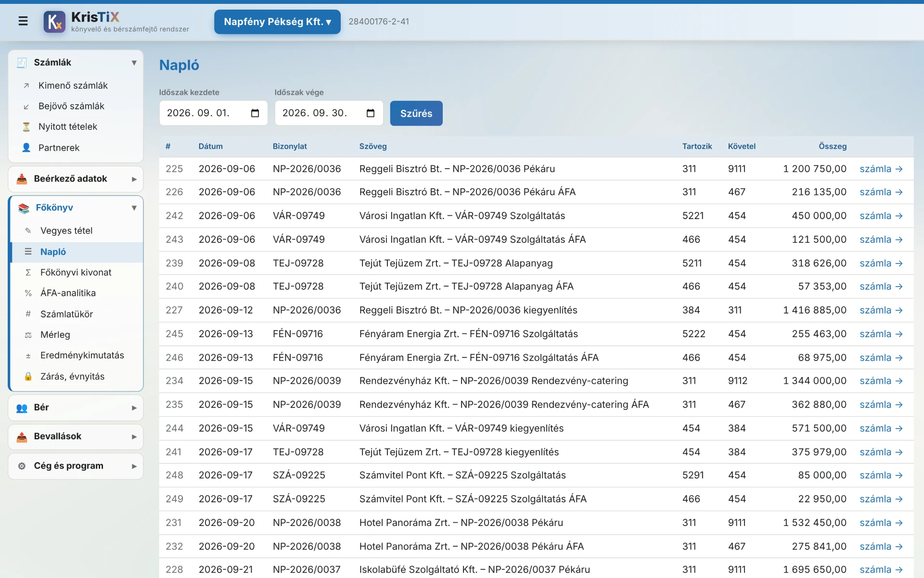Screen dimensions: 924x578
Task: Click the Számlák invoice icon
Action: pyautogui.click(x=22, y=63)
